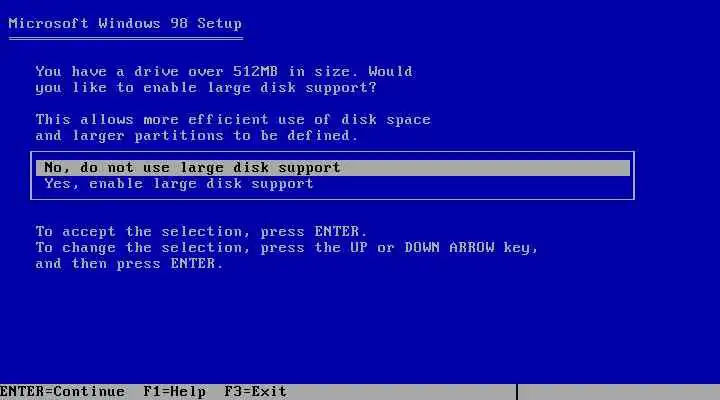The image size is (720, 400).
Task: Choose "Yes, enable large disk support" option
Action: click(x=179, y=184)
